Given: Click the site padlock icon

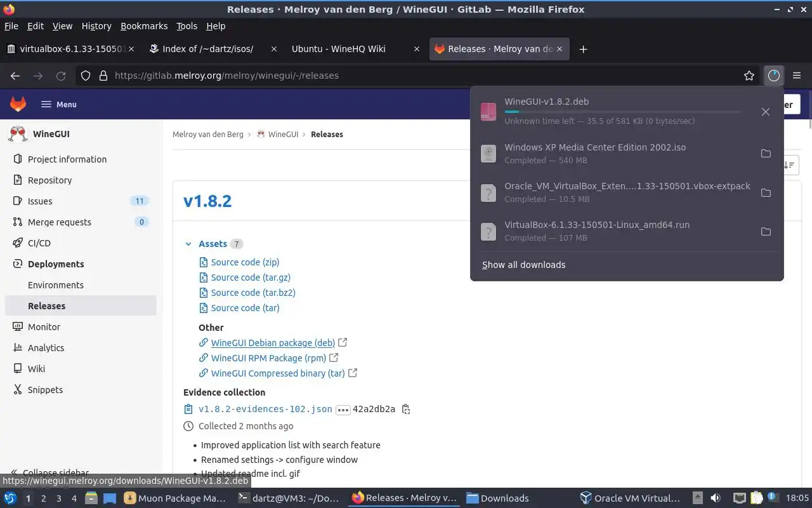Looking at the screenshot, I should click(103, 76).
